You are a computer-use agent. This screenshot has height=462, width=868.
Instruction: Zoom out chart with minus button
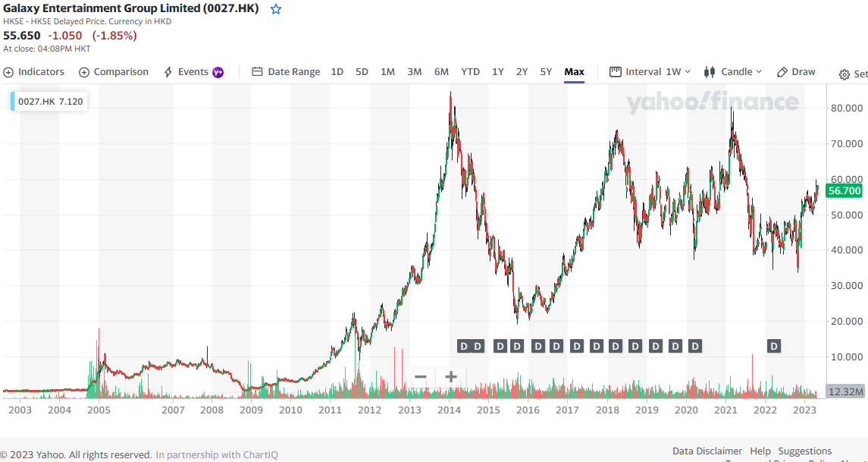(421, 377)
